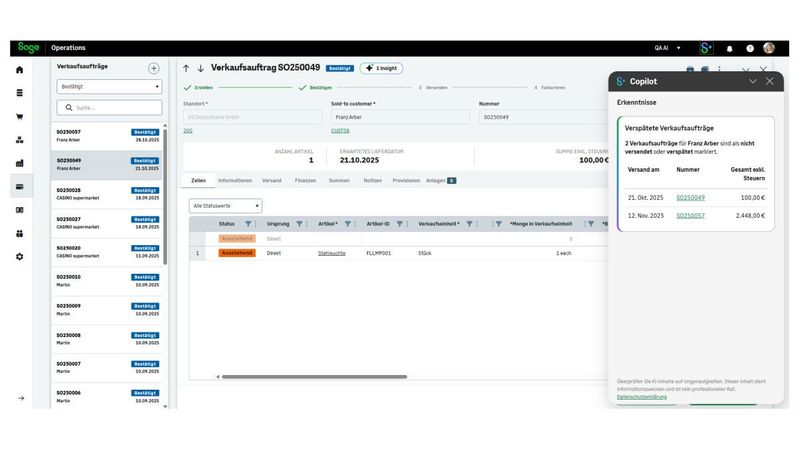Screen dimensions: 799x449
Task: Open the shopping cart module in the sidebar
Action: click(x=19, y=117)
